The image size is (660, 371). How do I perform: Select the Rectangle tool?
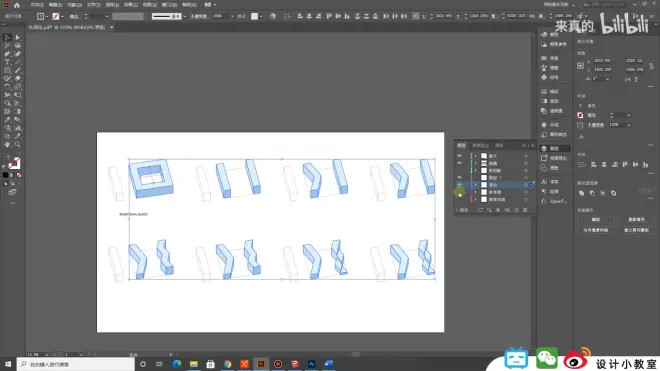(x=7, y=70)
